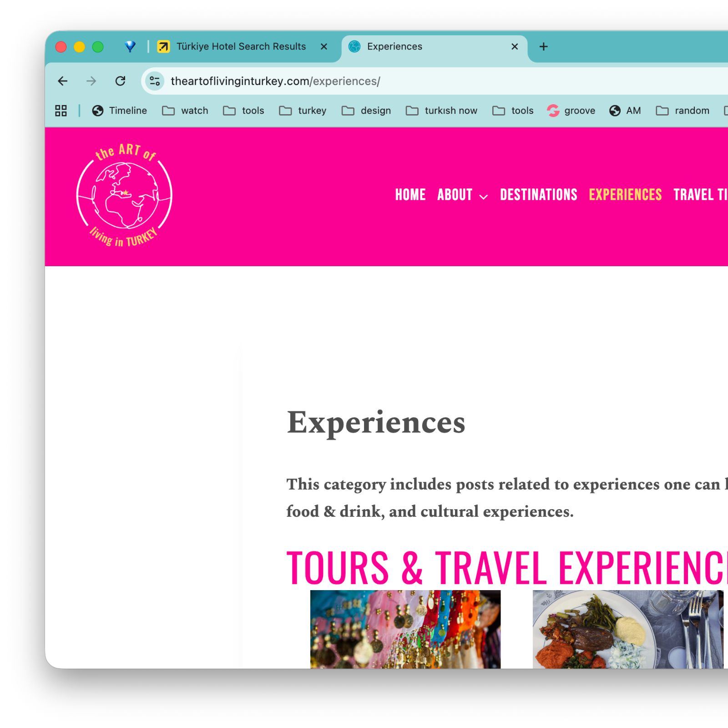This screenshot has height=728, width=728.
Task: Open the Experiences navigation link
Action: [625, 195]
